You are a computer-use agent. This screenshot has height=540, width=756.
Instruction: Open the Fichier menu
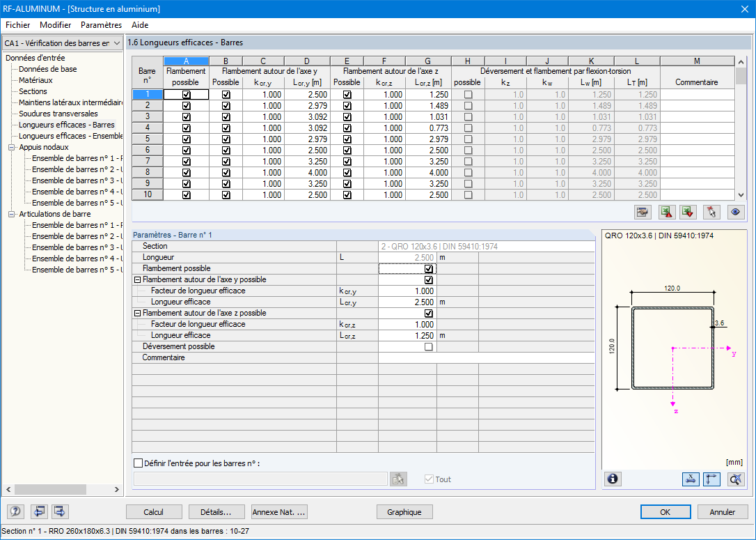click(x=18, y=25)
